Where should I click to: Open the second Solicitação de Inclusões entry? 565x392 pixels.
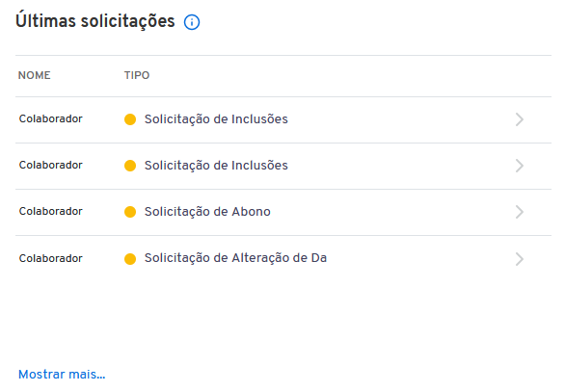216,166
